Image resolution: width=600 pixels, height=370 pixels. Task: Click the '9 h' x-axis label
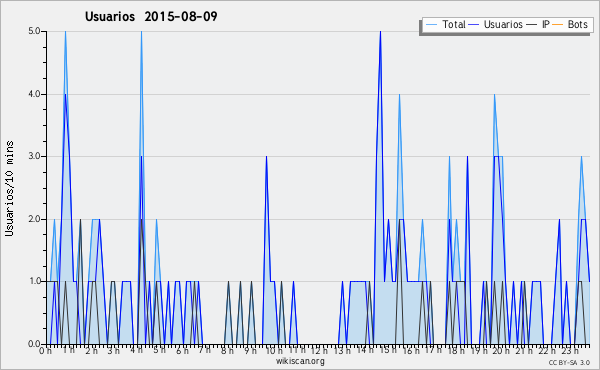pyautogui.click(x=250, y=351)
